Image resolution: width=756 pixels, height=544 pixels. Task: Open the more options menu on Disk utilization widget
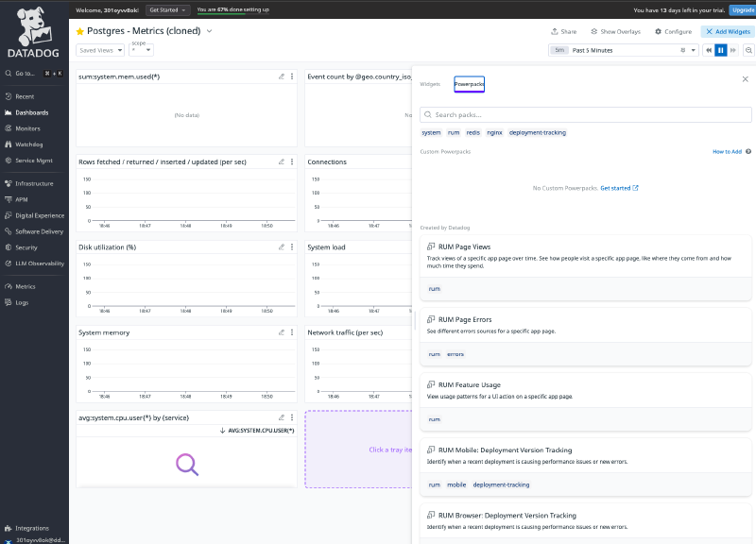[x=292, y=247]
